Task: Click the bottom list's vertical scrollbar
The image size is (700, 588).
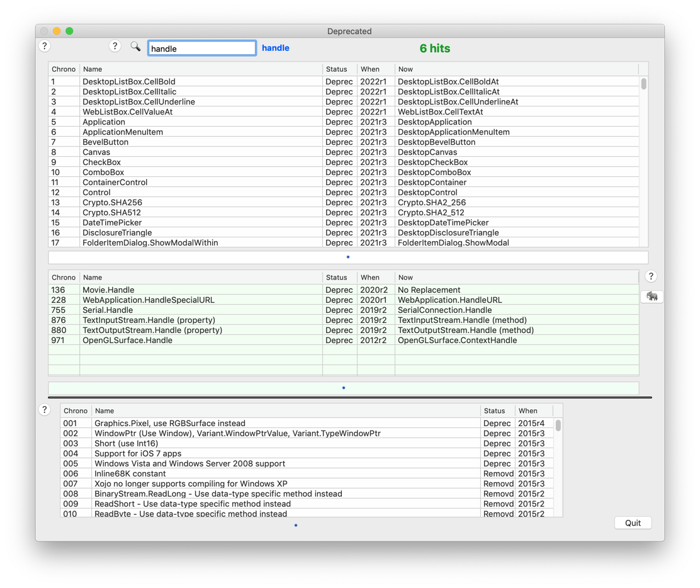Action: (558, 426)
